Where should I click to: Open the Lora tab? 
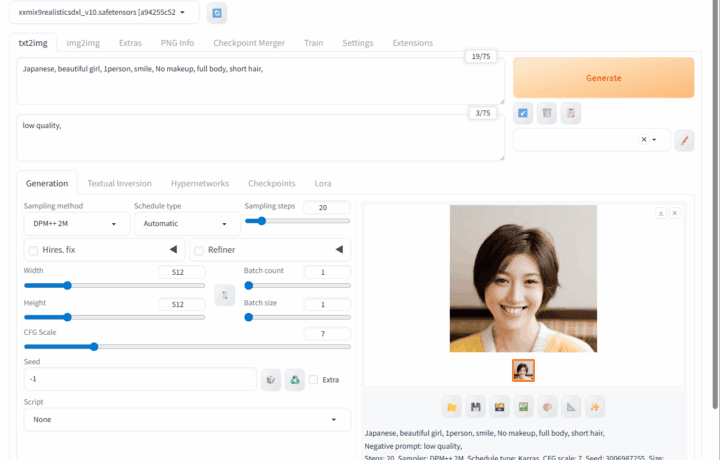coord(322,183)
